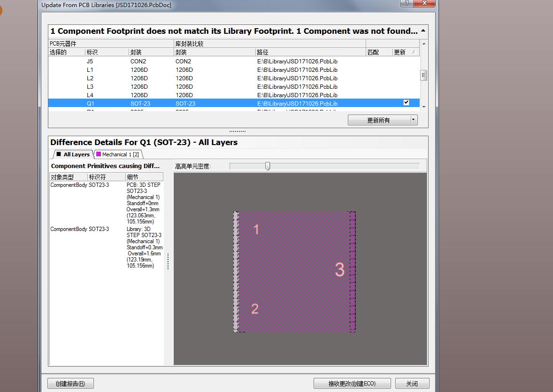Click the 匹配 column header
Viewport: 553px width, 392px height.
[379, 52]
